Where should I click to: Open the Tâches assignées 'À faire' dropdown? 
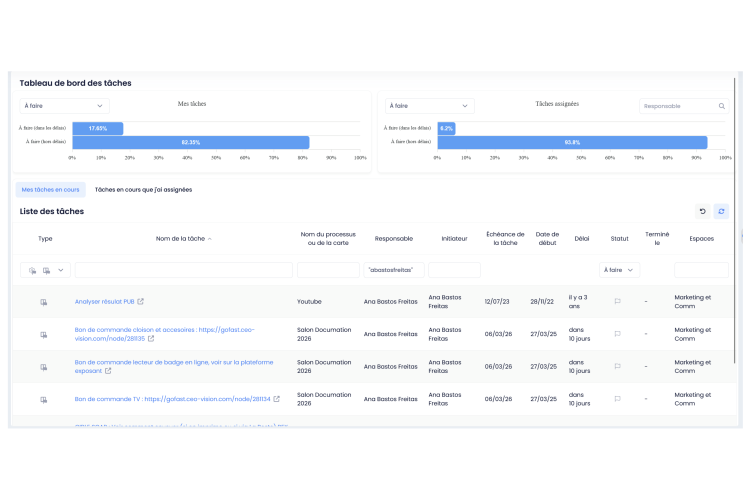(x=429, y=106)
